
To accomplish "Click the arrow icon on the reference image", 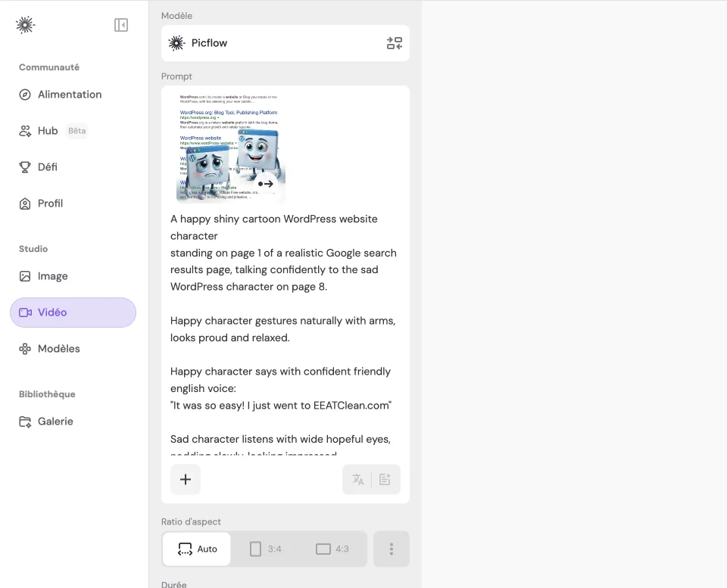I will click(266, 184).
